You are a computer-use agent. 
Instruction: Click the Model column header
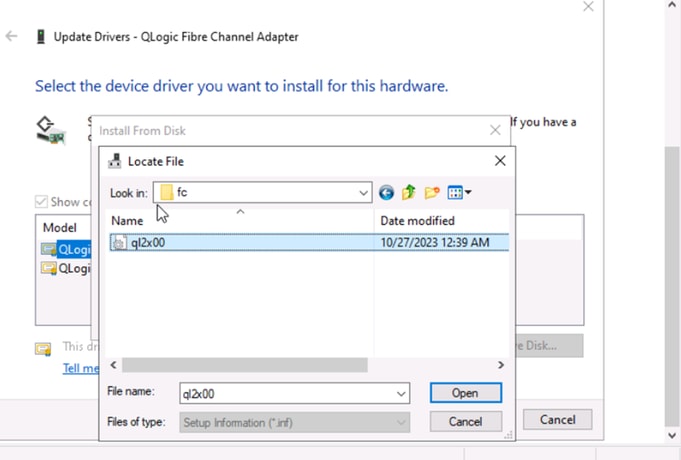click(60, 228)
